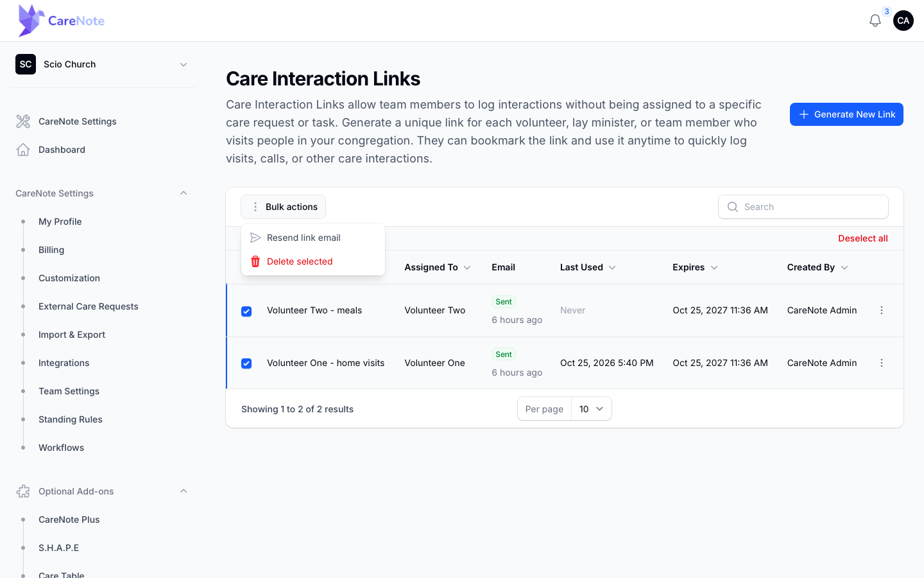The image size is (924, 578).
Task: Open S.H.A.P.E add-on
Action: 59,548
